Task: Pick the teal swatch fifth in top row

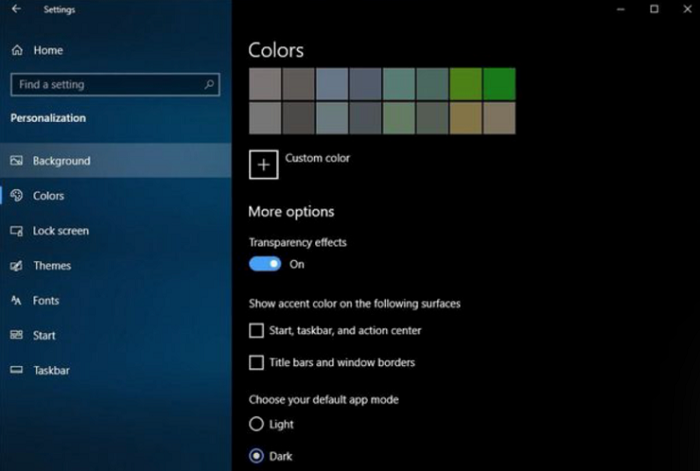Action: coord(399,84)
